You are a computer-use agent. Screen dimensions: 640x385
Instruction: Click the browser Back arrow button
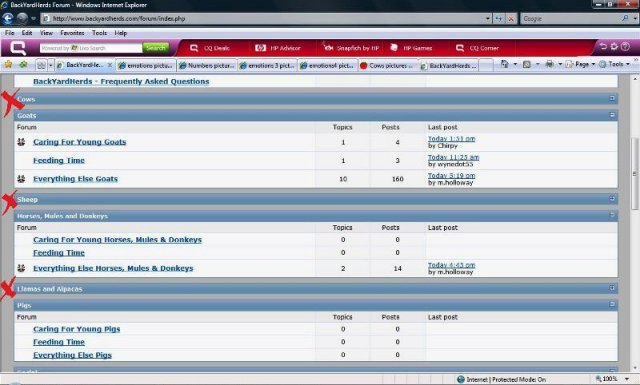(x=8, y=18)
